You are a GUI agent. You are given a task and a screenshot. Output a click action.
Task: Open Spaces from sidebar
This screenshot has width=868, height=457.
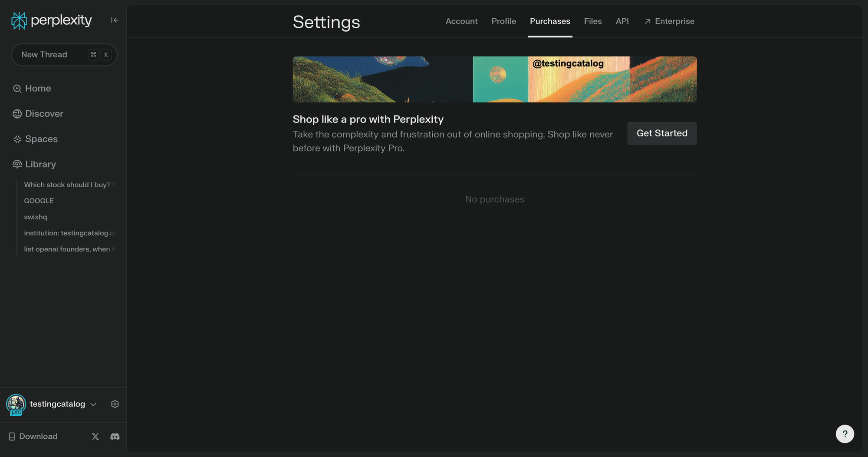point(35,139)
